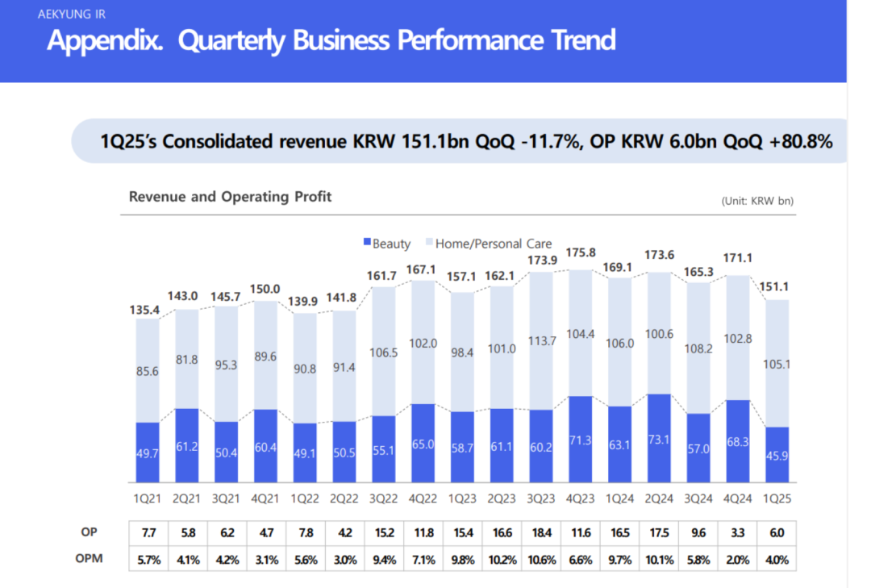Click the OPM cell showing 10.6%
This screenshot has height=588, width=871.
click(x=540, y=560)
